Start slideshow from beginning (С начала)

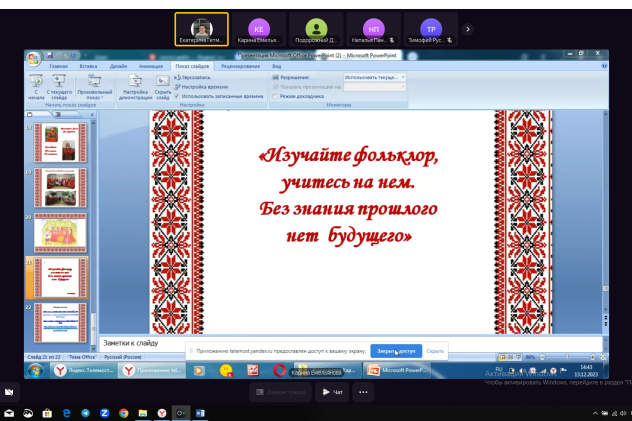point(36,87)
